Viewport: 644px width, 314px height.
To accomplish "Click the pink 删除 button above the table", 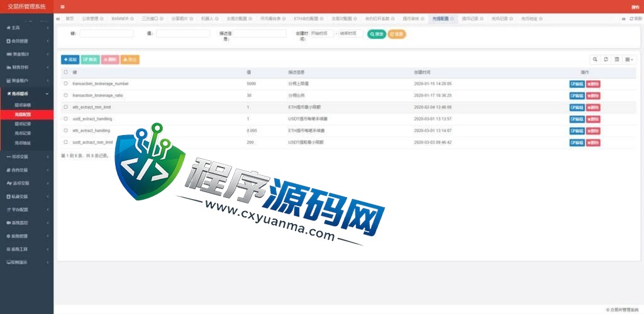I will pos(110,60).
